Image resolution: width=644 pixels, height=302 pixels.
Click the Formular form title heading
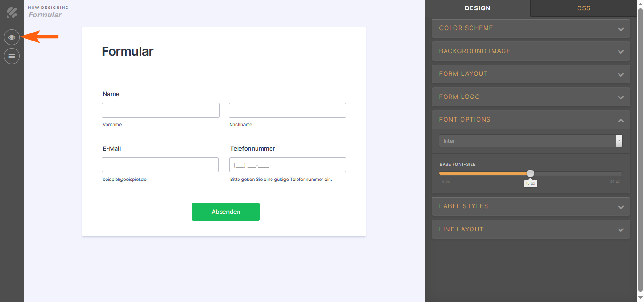pyautogui.click(x=128, y=51)
